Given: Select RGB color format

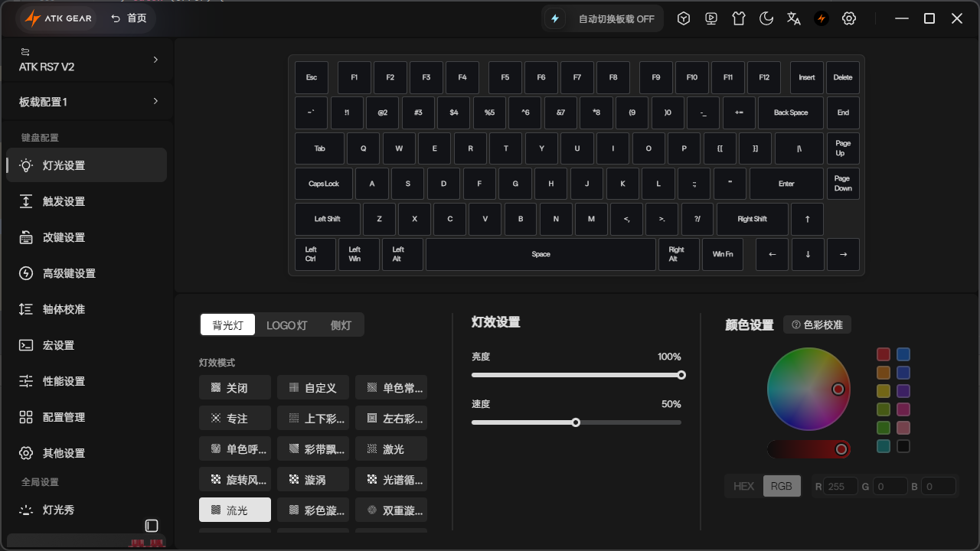Looking at the screenshot, I should (x=782, y=486).
